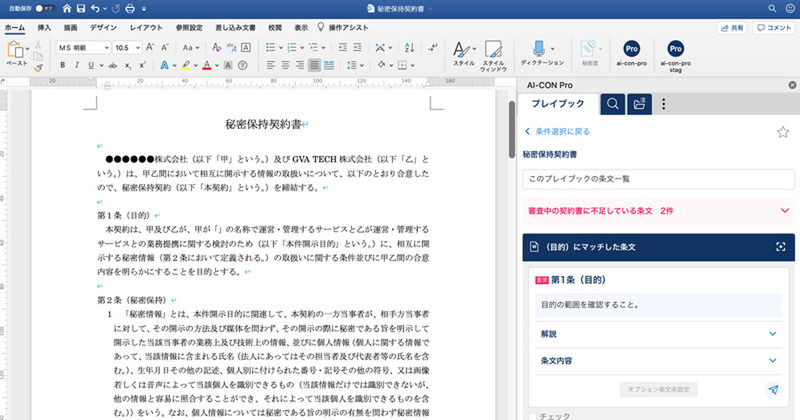
Task: Save the document with the floppy icon
Action: point(81,9)
